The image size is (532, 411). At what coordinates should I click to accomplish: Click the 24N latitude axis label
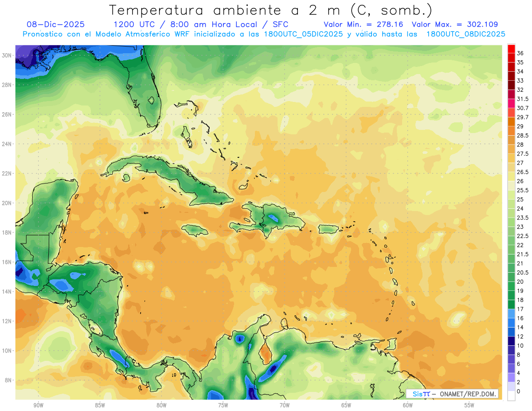(7, 144)
